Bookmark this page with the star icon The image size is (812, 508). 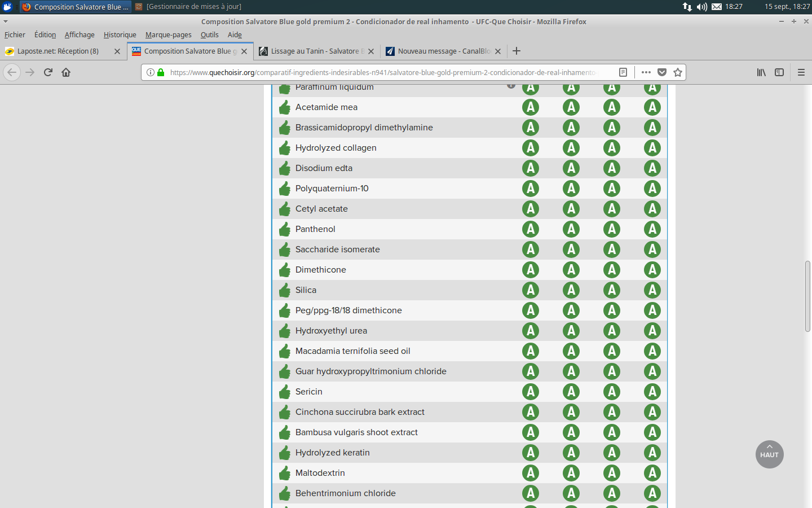point(678,72)
